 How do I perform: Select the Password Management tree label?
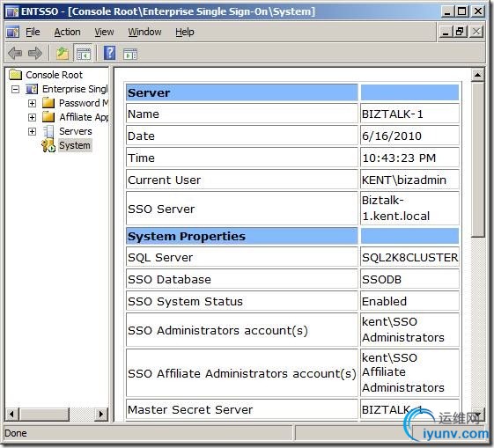point(84,103)
